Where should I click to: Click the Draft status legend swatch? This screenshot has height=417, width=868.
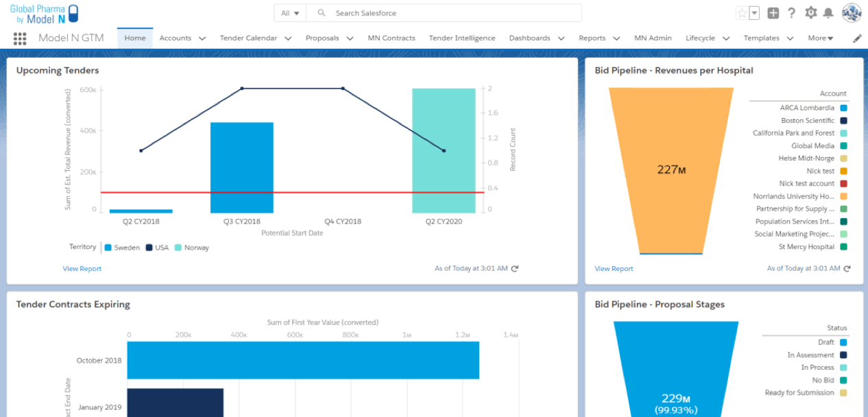point(843,342)
